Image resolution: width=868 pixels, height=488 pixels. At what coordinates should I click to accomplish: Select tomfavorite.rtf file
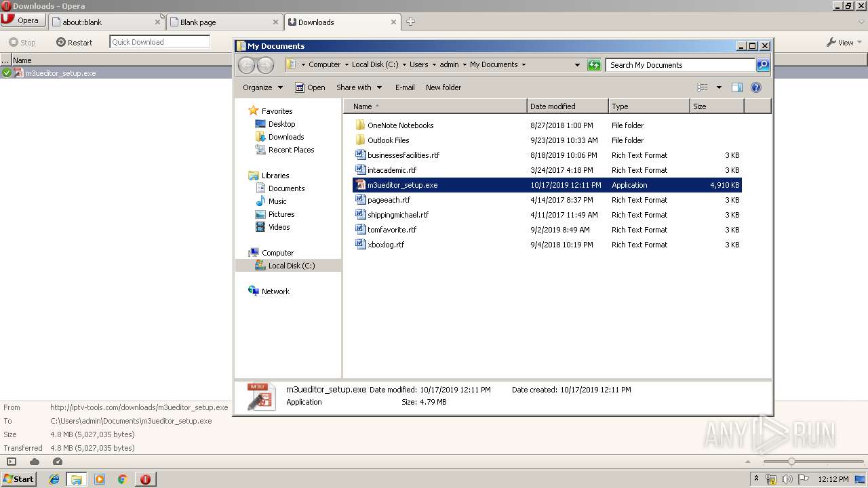pyautogui.click(x=391, y=230)
